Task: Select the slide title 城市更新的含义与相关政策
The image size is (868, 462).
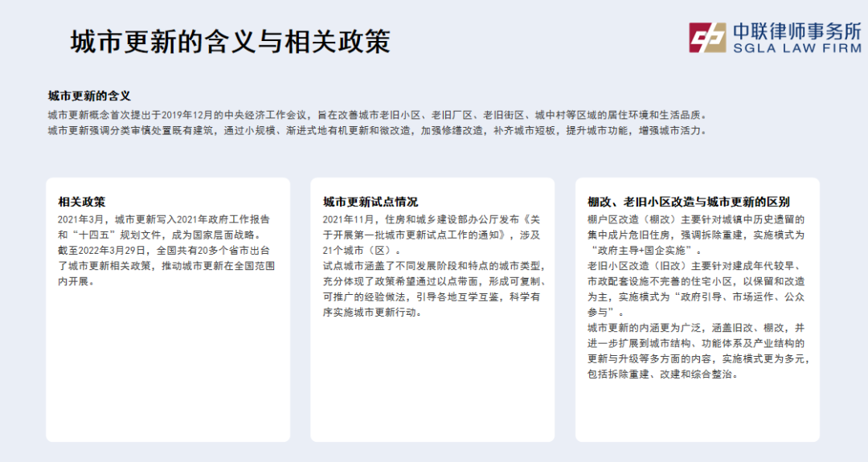Action: [230, 42]
